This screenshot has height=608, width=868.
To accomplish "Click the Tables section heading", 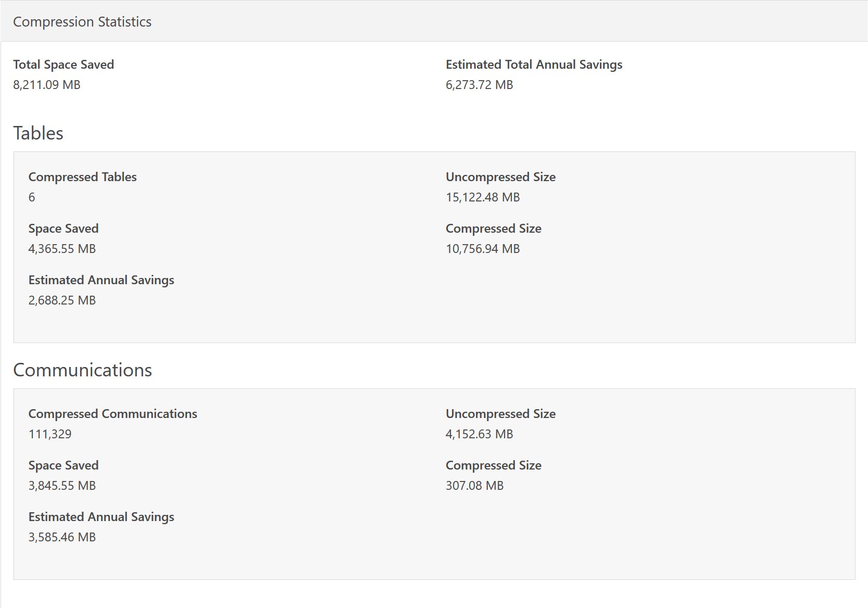I will (x=38, y=133).
